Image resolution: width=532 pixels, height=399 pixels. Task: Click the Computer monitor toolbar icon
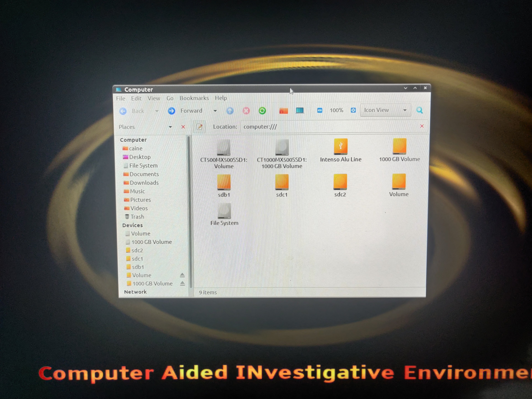click(300, 110)
